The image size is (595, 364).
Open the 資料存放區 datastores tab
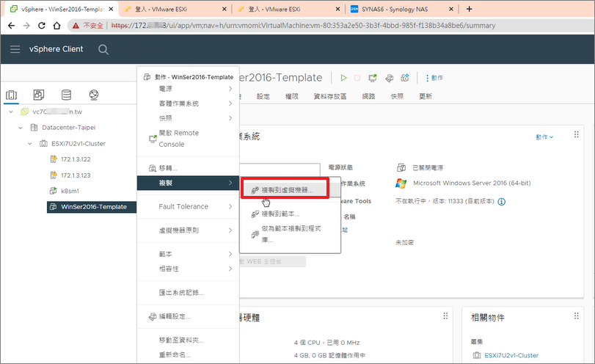[x=330, y=96]
